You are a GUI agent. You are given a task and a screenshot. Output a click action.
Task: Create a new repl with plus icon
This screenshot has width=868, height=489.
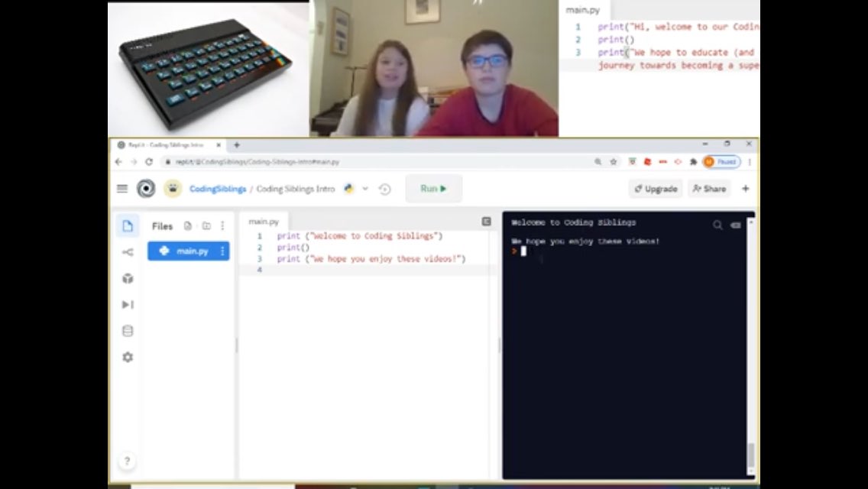[x=746, y=189]
